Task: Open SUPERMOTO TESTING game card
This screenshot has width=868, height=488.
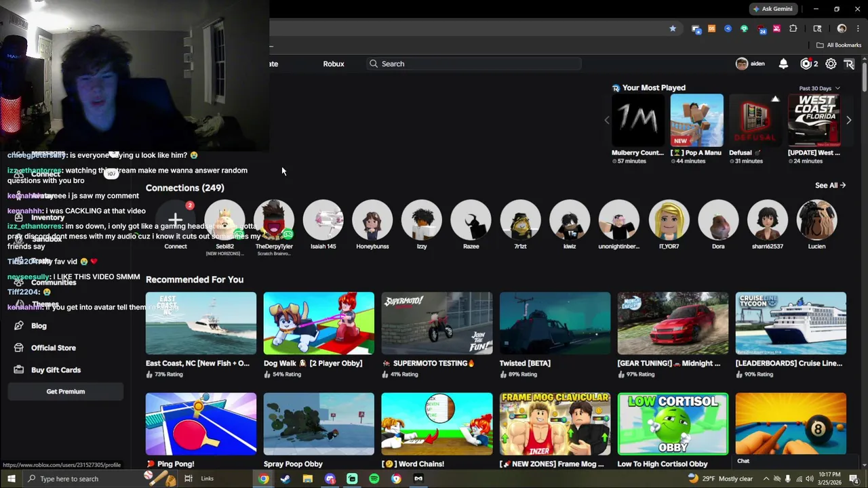Action: (437, 323)
